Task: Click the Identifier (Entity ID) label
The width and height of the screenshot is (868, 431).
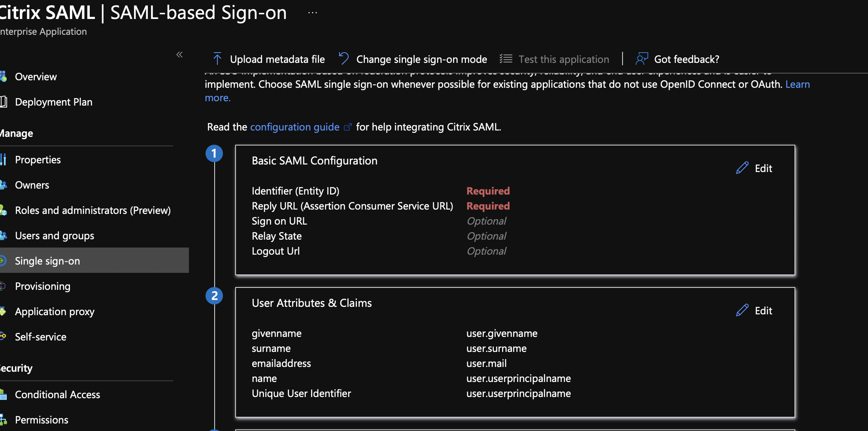Action: (295, 191)
